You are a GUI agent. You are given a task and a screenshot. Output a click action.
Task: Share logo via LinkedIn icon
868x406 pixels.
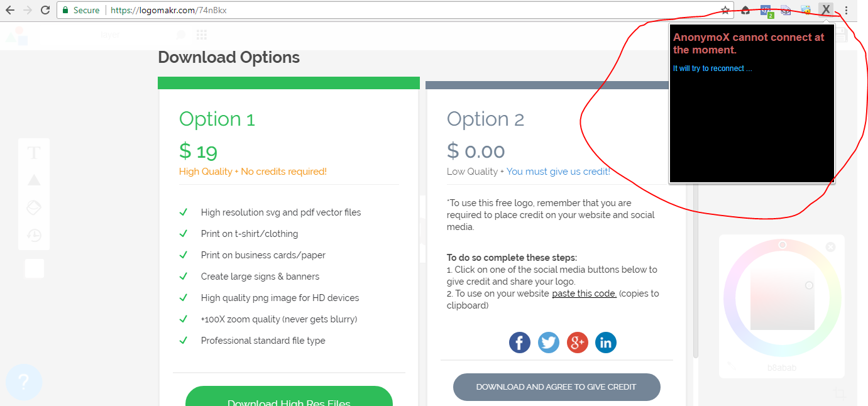click(606, 343)
